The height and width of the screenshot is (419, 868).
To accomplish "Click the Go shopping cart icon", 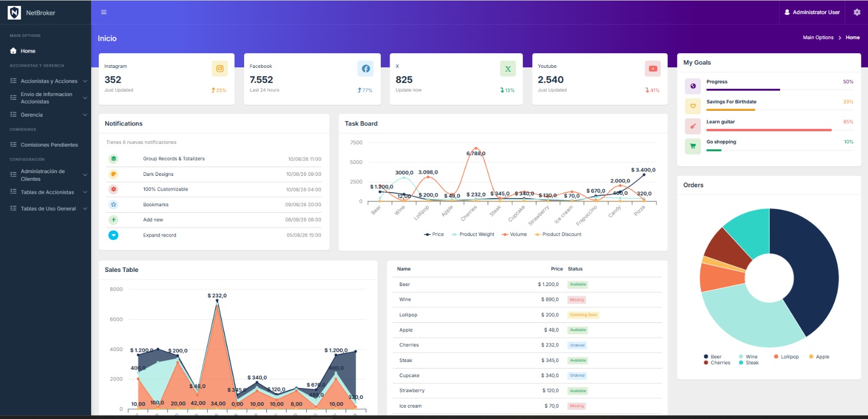I will pos(693,146).
